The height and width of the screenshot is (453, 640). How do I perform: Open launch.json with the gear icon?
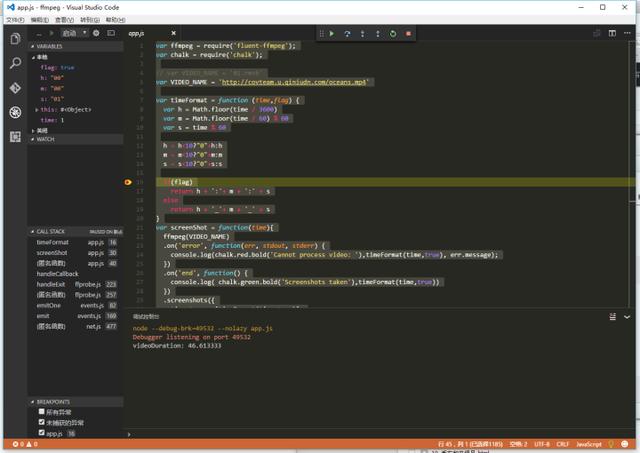point(96,33)
